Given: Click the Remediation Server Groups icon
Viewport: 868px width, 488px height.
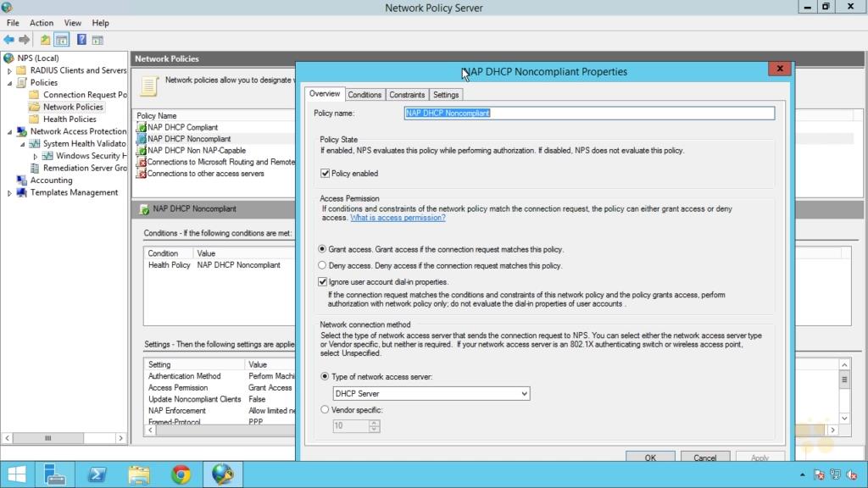Looking at the screenshot, I should click(x=35, y=168).
